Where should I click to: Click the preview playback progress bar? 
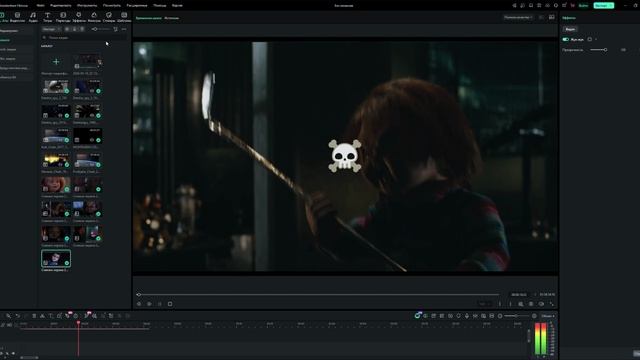(318, 294)
